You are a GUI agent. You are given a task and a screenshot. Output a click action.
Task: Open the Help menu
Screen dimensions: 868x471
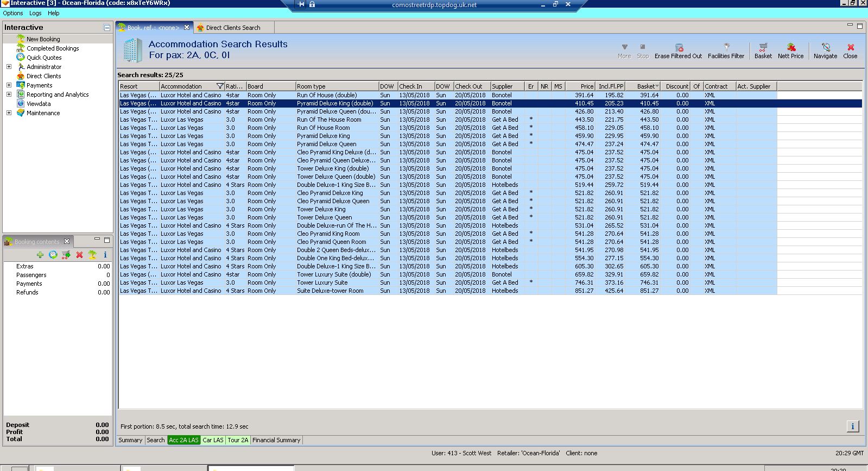coord(54,13)
